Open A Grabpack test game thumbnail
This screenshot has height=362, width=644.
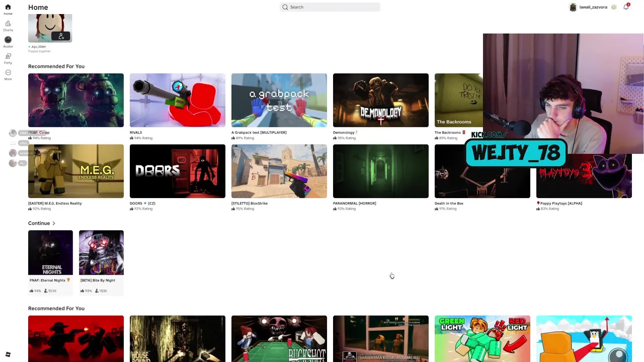(279, 100)
